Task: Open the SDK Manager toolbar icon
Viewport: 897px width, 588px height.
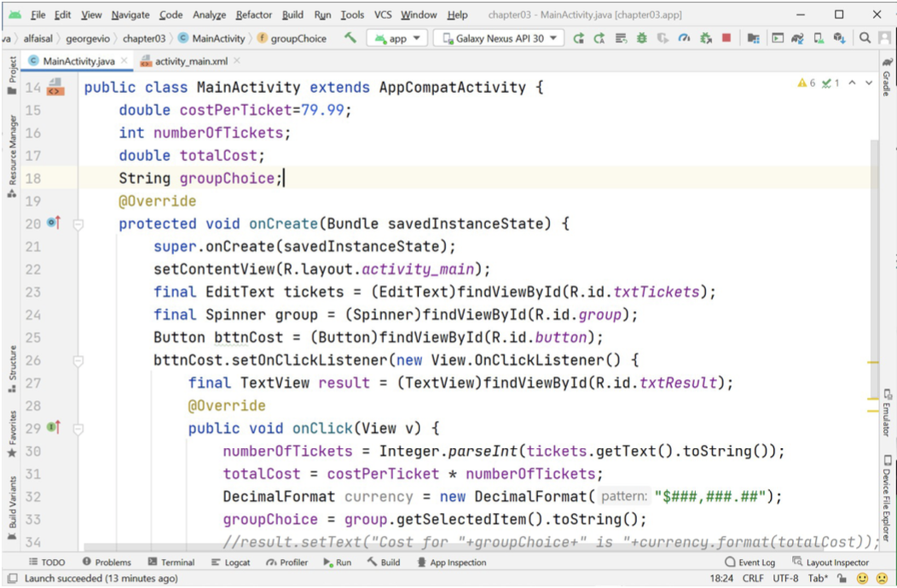Action: pos(839,38)
